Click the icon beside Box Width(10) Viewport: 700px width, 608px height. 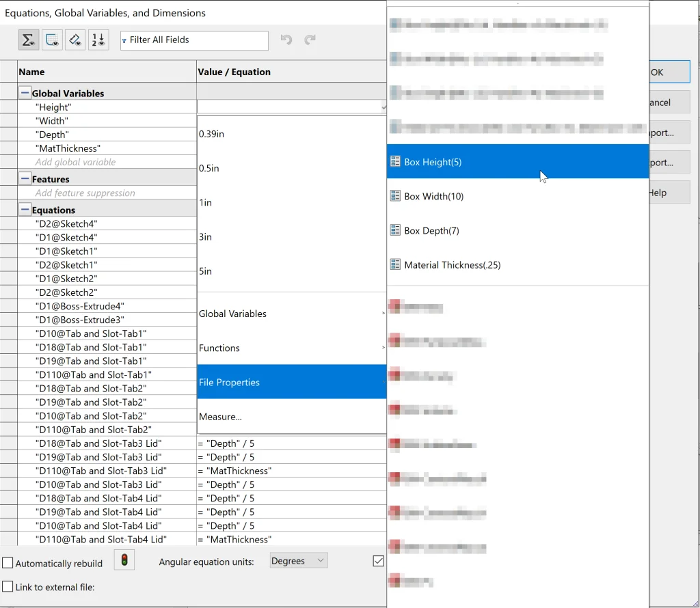click(394, 197)
